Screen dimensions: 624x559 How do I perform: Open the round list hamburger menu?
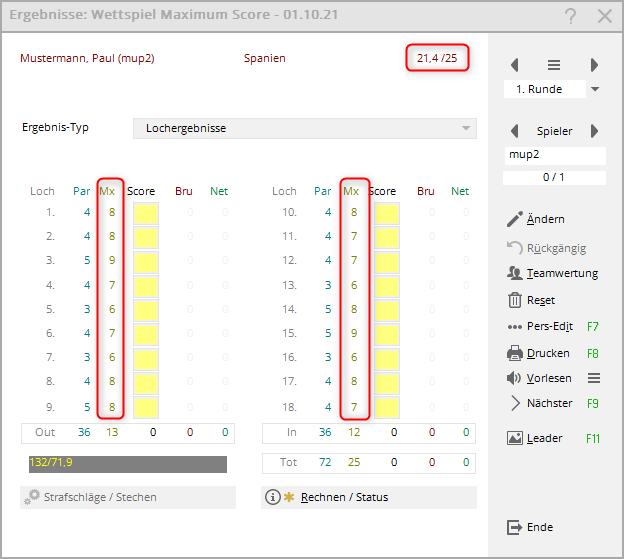click(554, 65)
